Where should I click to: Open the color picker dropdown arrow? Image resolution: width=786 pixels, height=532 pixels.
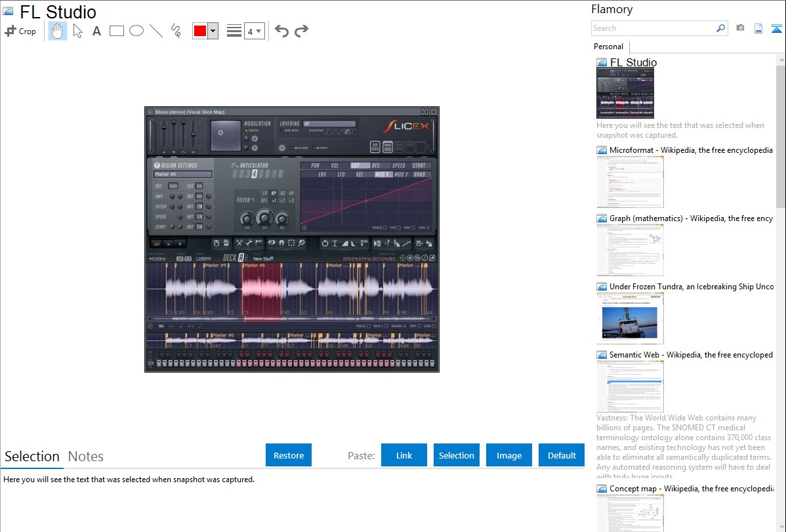click(213, 31)
